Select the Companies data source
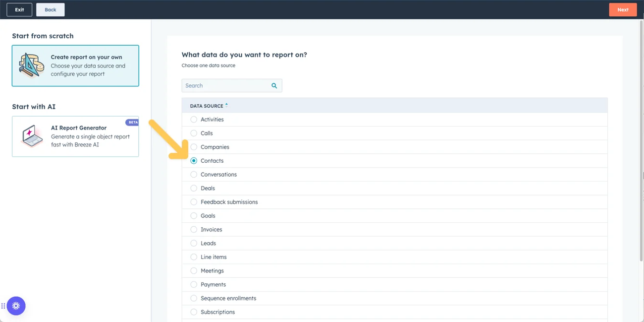 [x=194, y=147]
